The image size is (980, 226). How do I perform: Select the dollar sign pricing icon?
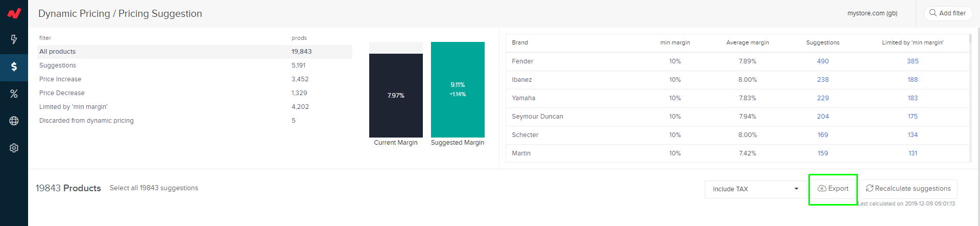tap(14, 66)
